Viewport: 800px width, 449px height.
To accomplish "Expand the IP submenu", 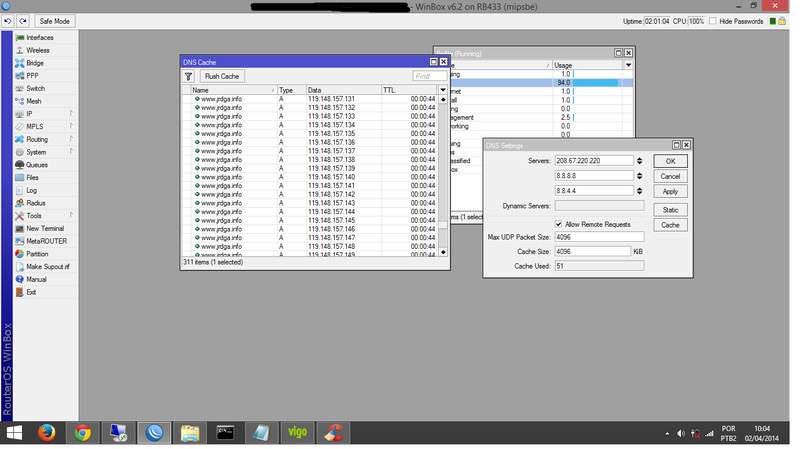I will (x=71, y=113).
